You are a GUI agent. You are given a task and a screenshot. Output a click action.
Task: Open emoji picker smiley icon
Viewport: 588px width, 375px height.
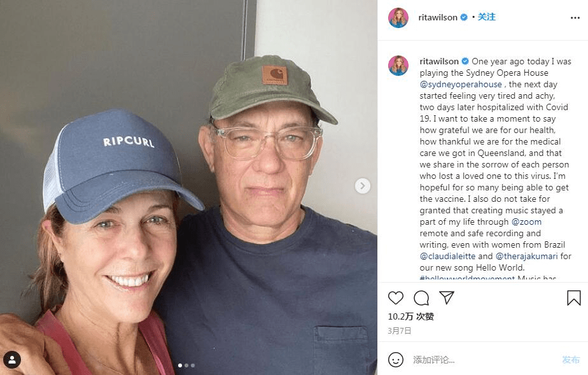coord(396,360)
